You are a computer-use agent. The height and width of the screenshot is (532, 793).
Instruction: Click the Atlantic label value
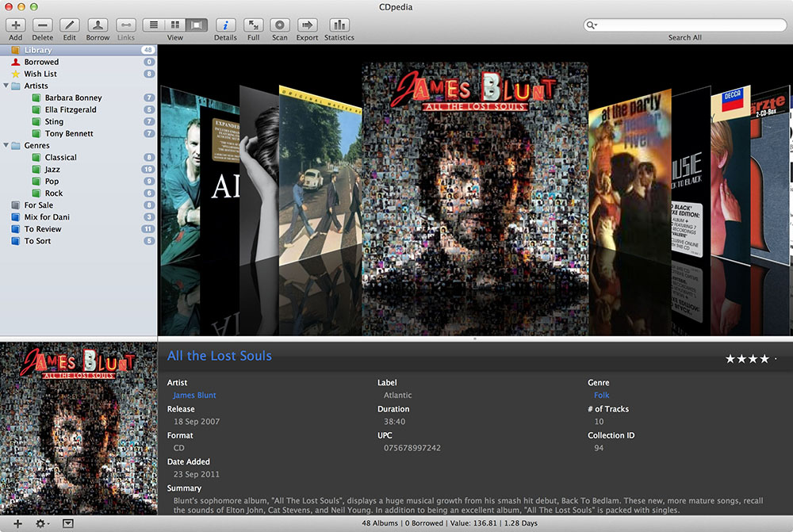(x=397, y=396)
